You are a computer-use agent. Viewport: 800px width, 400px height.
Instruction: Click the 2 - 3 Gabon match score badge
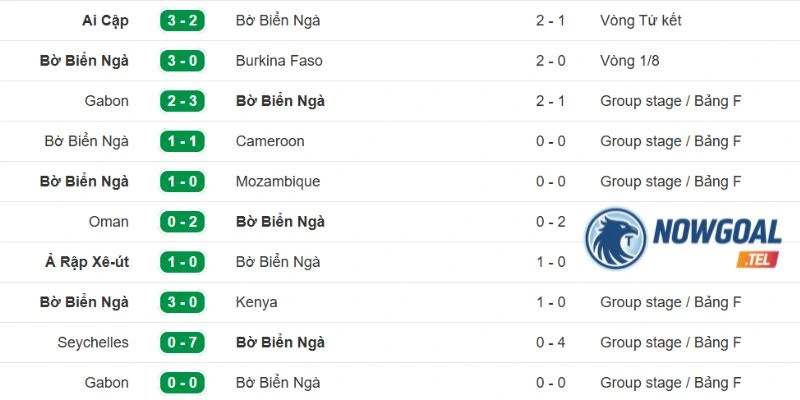[x=182, y=101]
